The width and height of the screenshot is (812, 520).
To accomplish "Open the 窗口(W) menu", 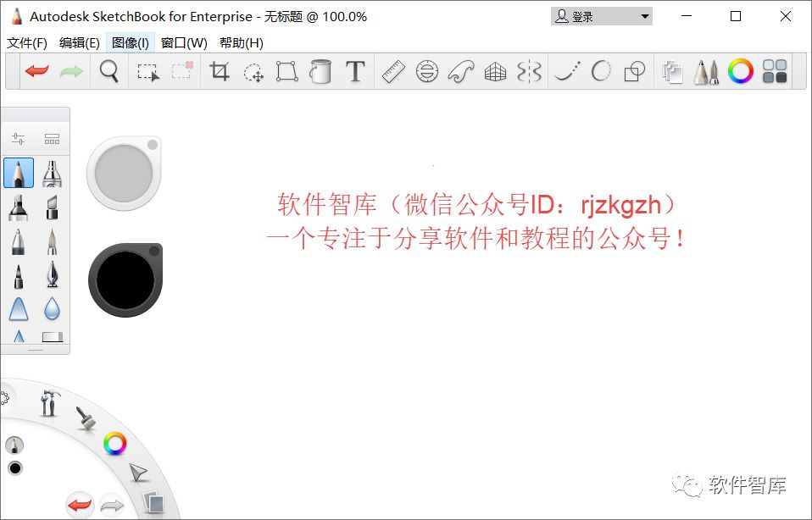I will pos(184,43).
